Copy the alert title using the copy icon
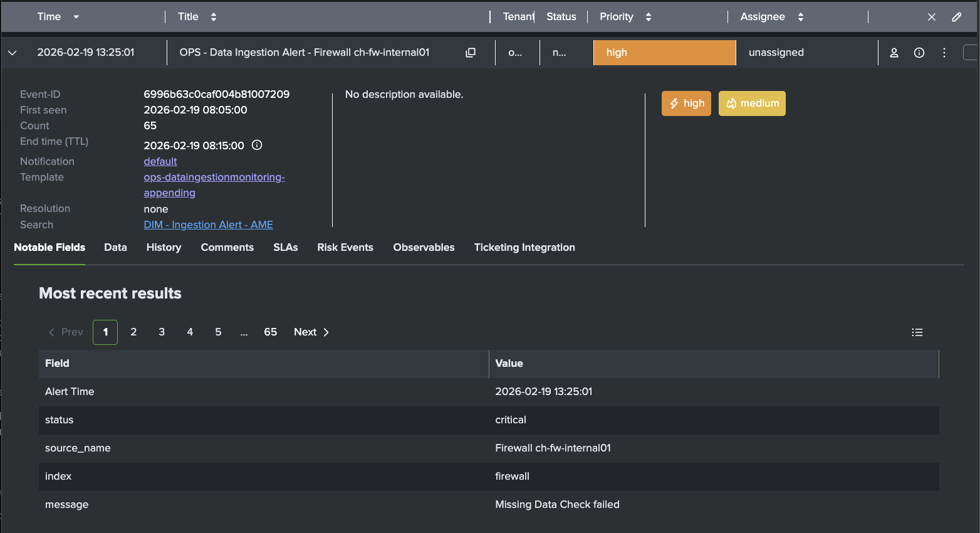The height and width of the screenshot is (533, 980). (470, 53)
